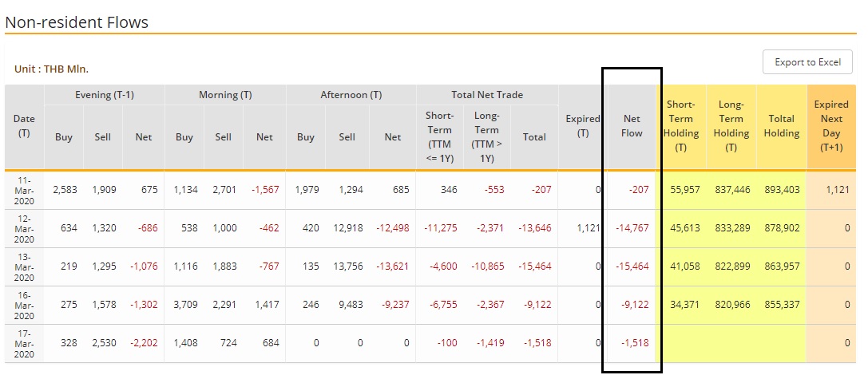Screen dimensions: 868x375
Task: Select the Total Holding column header
Action: point(781,126)
